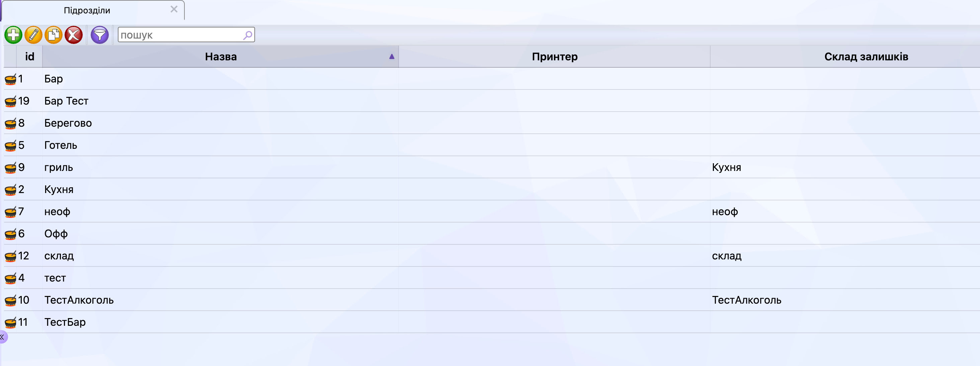The width and height of the screenshot is (980, 366).
Task: Click the pot icon of ТестБар row
Action: [x=11, y=322]
